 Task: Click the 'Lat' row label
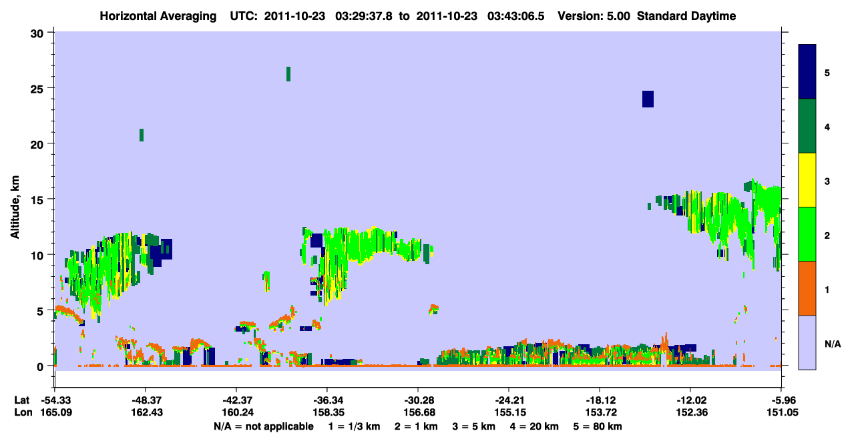pos(22,400)
